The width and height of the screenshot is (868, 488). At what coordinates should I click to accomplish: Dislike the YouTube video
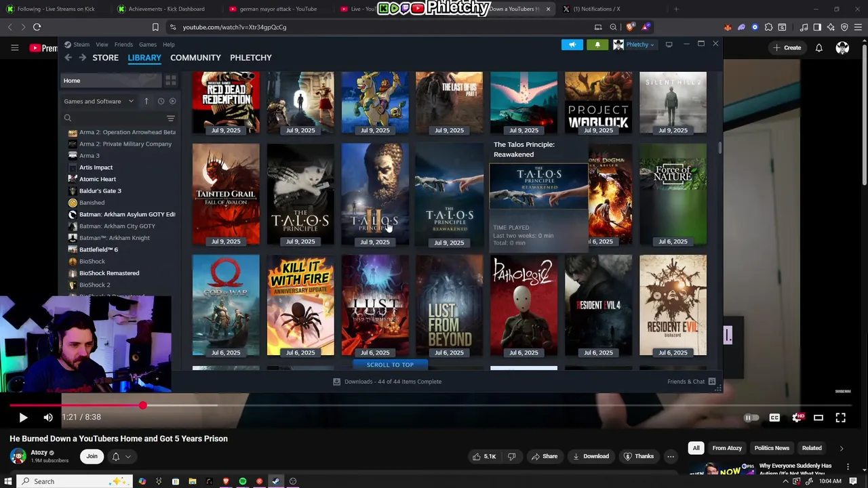point(512,456)
